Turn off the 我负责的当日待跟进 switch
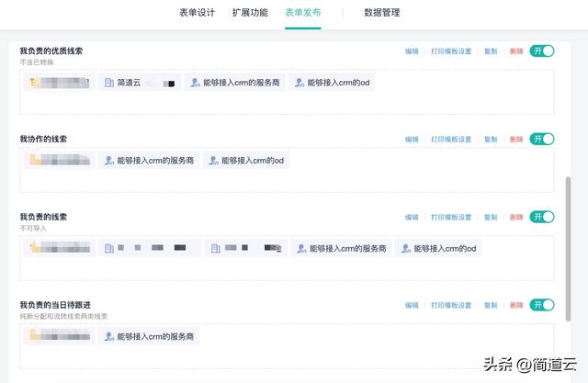This screenshot has width=588, height=383. pyautogui.click(x=542, y=305)
